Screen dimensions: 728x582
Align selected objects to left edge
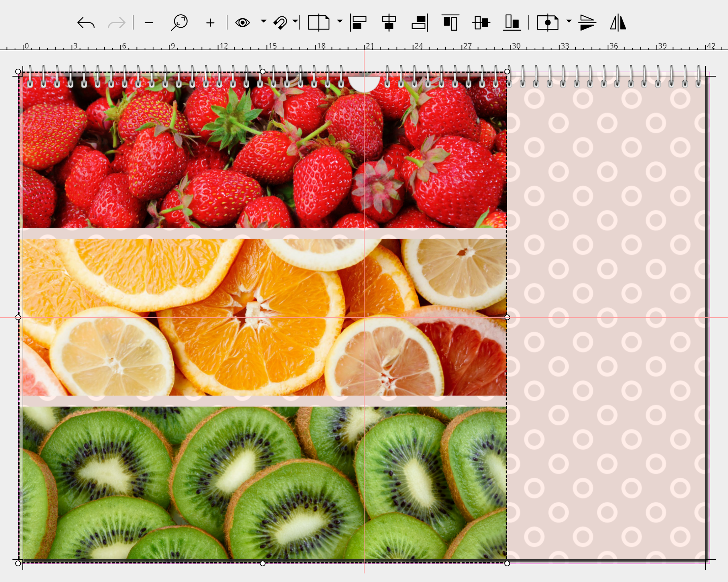[x=358, y=23]
